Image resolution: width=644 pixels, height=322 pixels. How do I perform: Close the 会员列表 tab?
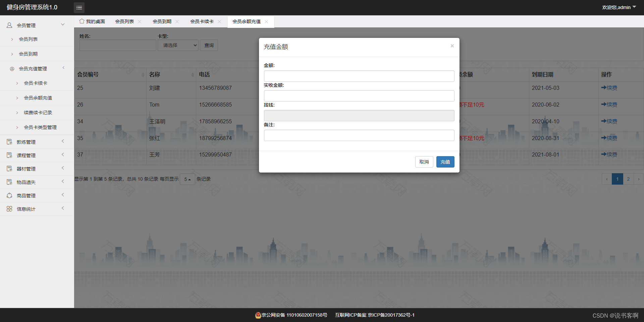click(x=140, y=21)
